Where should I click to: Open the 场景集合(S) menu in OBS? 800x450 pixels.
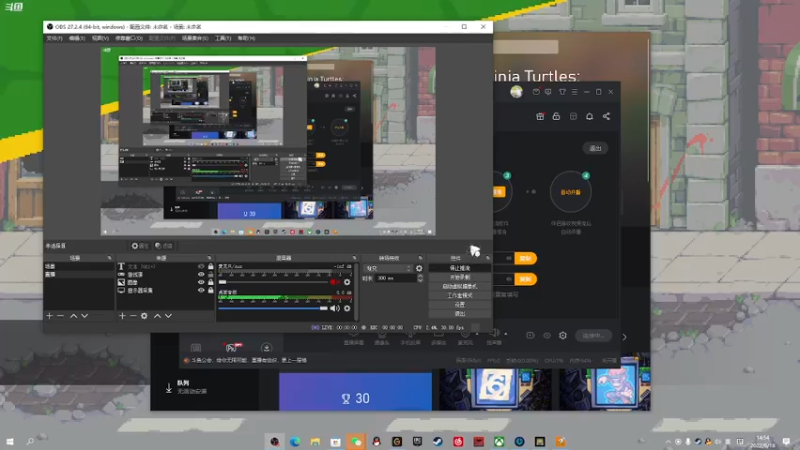pos(195,38)
